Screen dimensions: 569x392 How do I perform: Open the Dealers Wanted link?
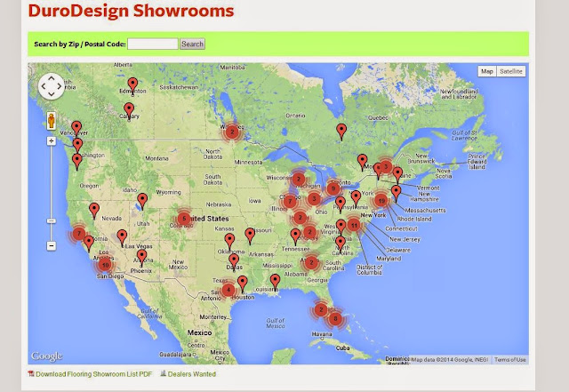tap(192, 374)
